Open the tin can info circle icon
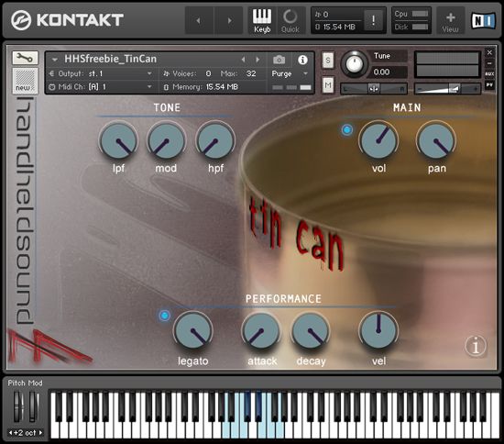Image resolution: width=504 pixels, height=444 pixels. point(476,346)
